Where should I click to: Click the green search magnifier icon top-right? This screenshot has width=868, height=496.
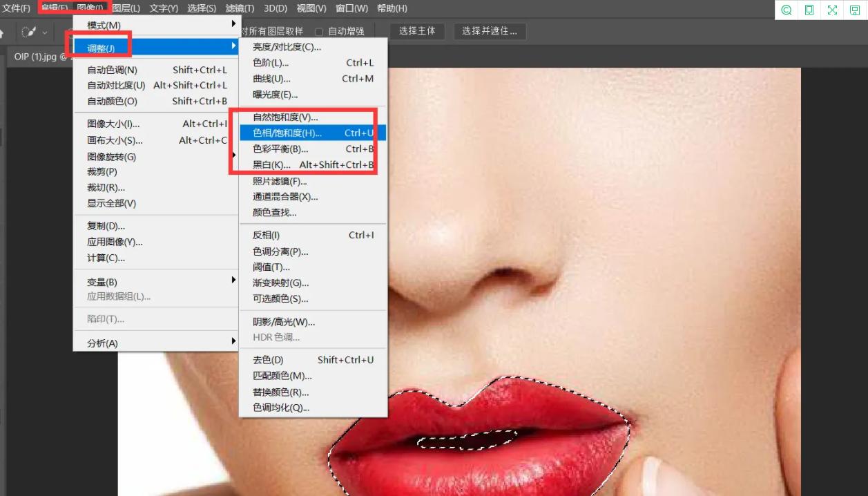pyautogui.click(x=786, y=10)
